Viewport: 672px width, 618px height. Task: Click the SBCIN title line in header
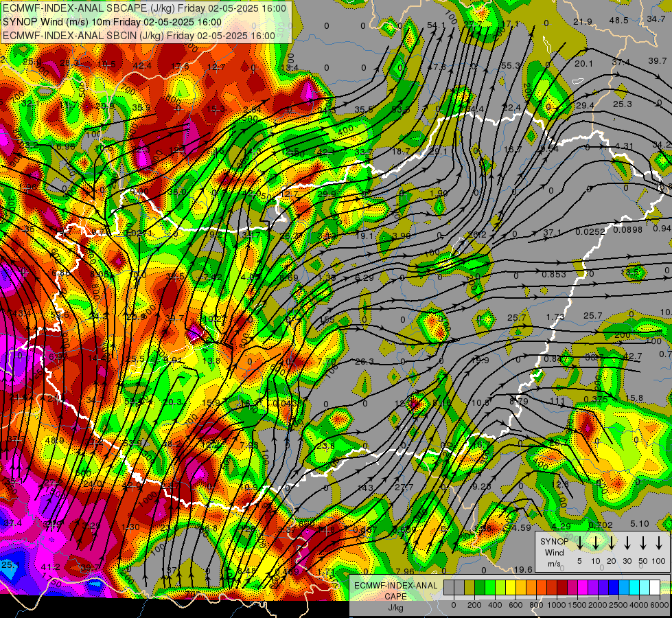coord(139,36)
